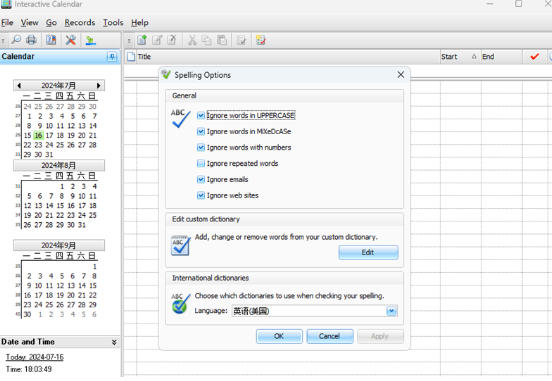Sort records by End column
Screen dimensions: 552x381
coord(501,57)
